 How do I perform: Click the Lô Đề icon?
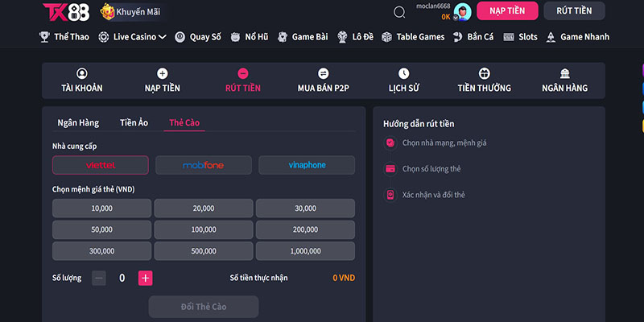342,37
